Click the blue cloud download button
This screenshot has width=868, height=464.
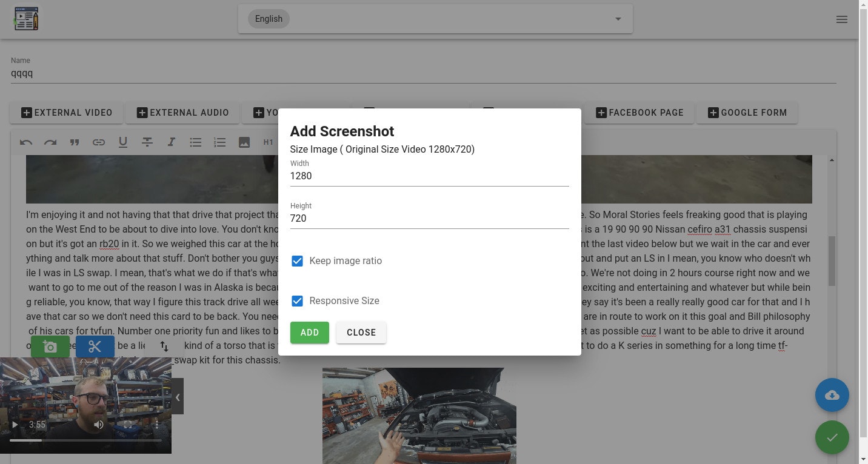point(832,396)
